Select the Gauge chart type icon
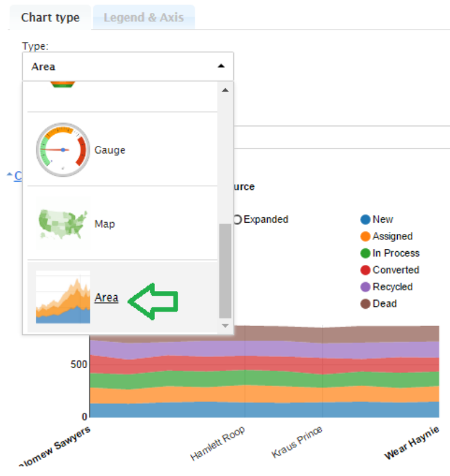Screen dimensions: 450x476 coord(63,149)
